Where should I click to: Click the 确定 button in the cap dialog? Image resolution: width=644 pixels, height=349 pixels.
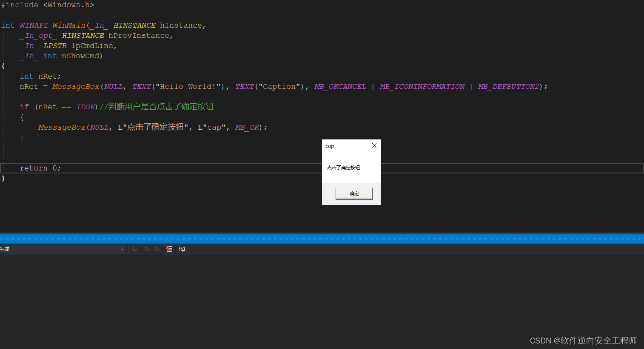[x=354, y=193]
